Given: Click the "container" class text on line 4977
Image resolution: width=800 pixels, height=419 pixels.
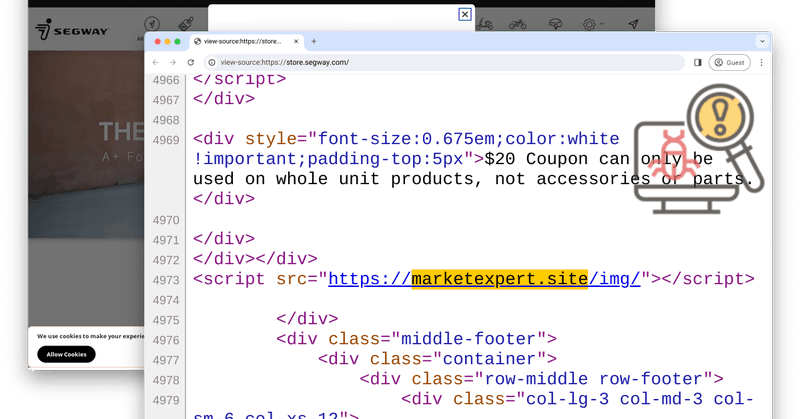Looking at the screenshot, I should (489, 359).
